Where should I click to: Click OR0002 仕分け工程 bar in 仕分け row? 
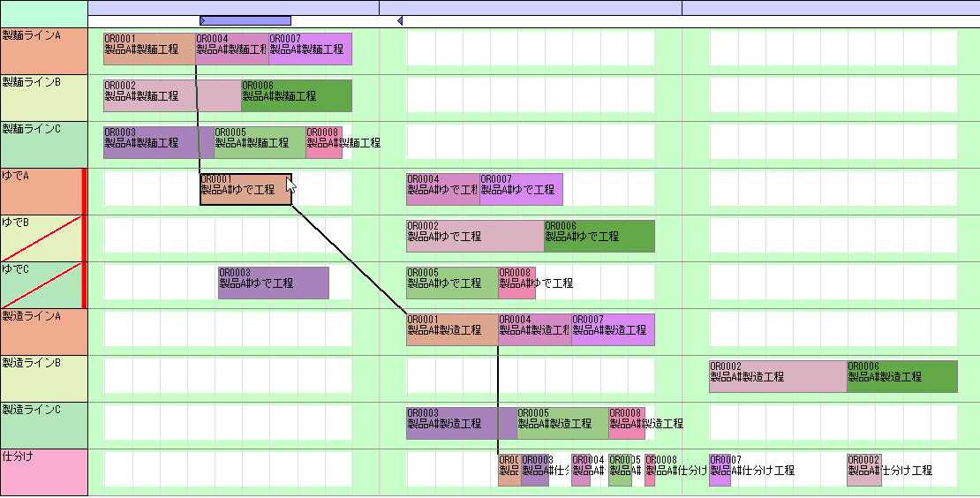[x=863, y=471]
